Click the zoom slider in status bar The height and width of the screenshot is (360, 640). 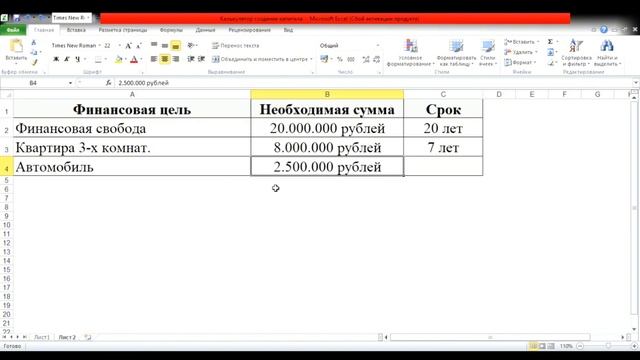tap(607, 346)
